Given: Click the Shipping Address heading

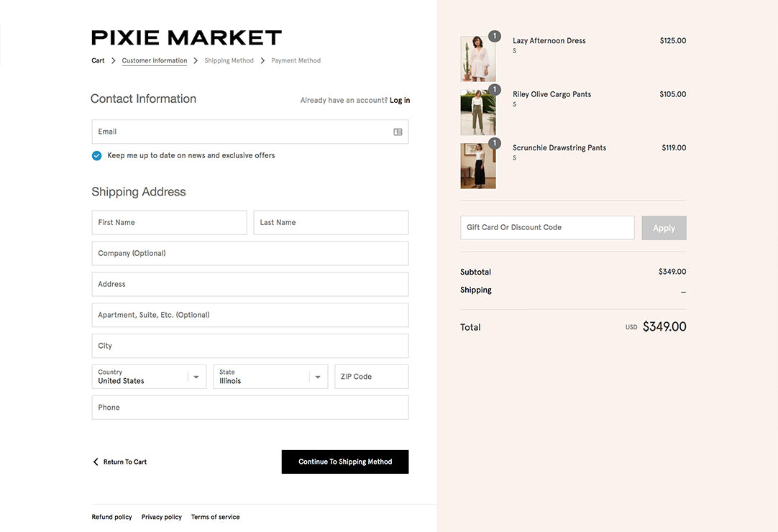Looking at the screenshot, I should coord(139,192).
